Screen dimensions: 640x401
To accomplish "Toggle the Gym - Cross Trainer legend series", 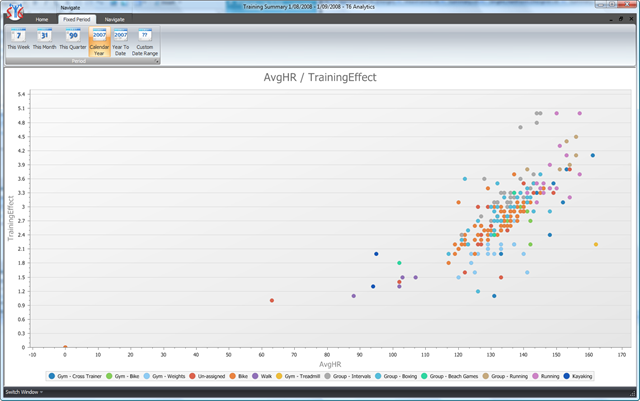I will pyautogui.click(x=75, y=376).
